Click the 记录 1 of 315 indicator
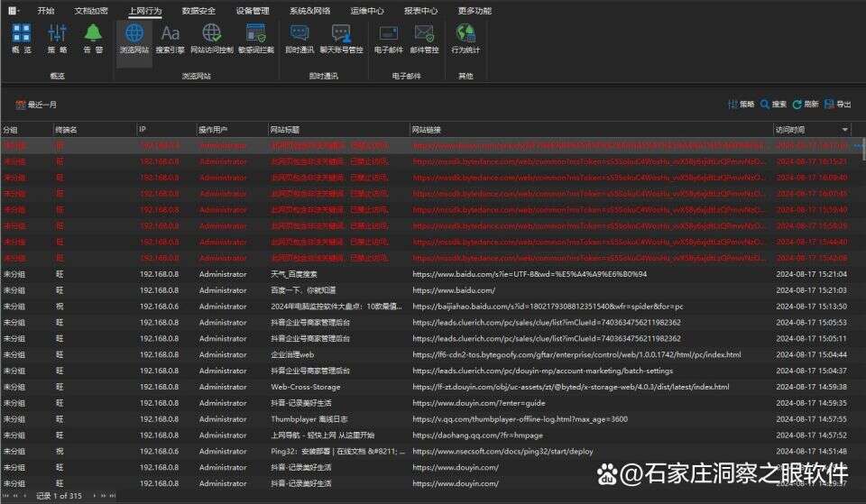 [60, 496]
